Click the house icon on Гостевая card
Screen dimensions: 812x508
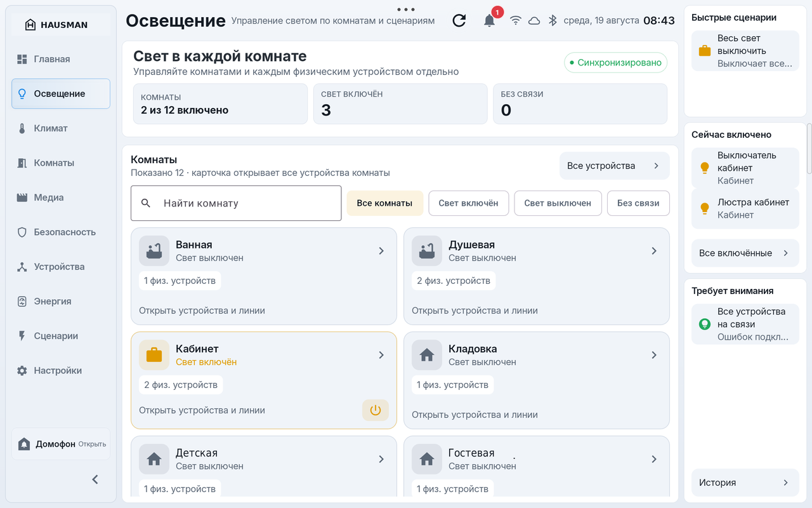pos(427,459)
